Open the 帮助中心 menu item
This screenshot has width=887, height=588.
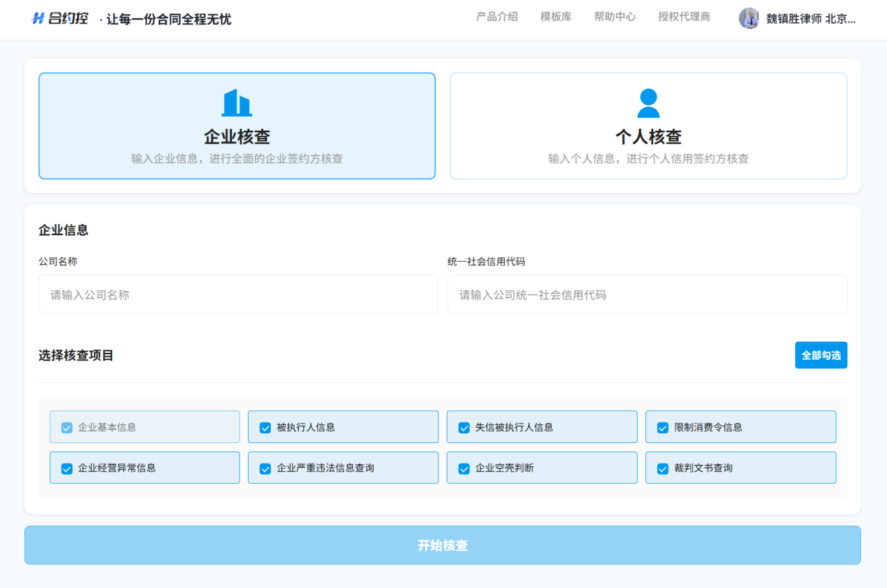[615, 17]
